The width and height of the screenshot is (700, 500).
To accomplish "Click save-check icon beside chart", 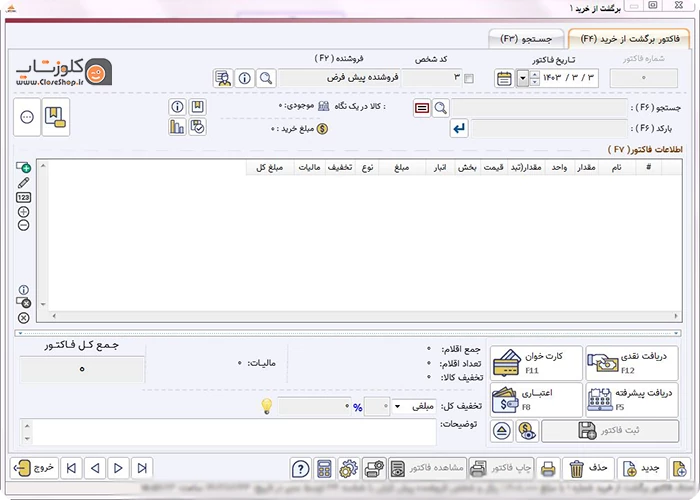I will pyautogui.click(x=197, y=127).
